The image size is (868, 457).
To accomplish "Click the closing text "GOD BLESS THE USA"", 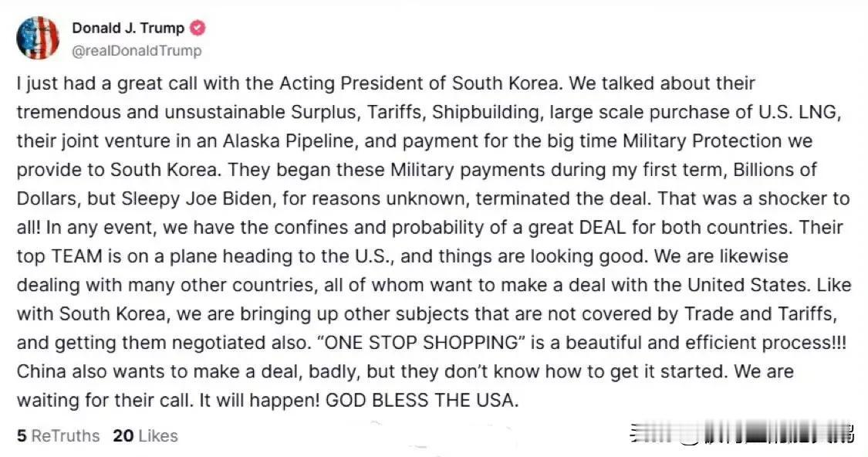I will pyautogui.click(x=422, y=400).
